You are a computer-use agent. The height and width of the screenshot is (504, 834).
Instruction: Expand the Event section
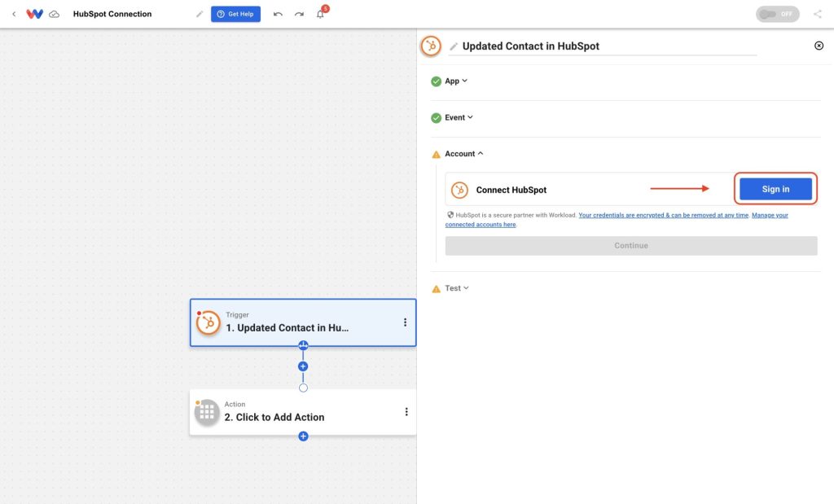click(x=459, y=117)
